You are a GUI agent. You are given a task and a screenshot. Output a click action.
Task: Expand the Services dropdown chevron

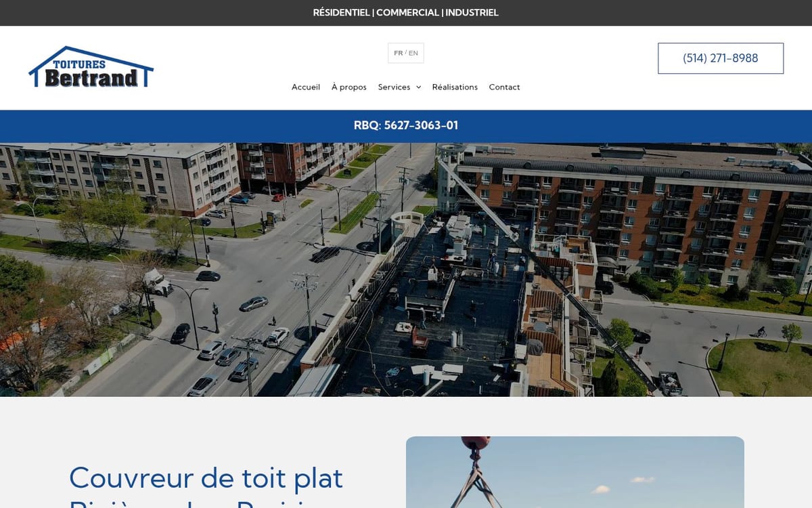[418, 87]
